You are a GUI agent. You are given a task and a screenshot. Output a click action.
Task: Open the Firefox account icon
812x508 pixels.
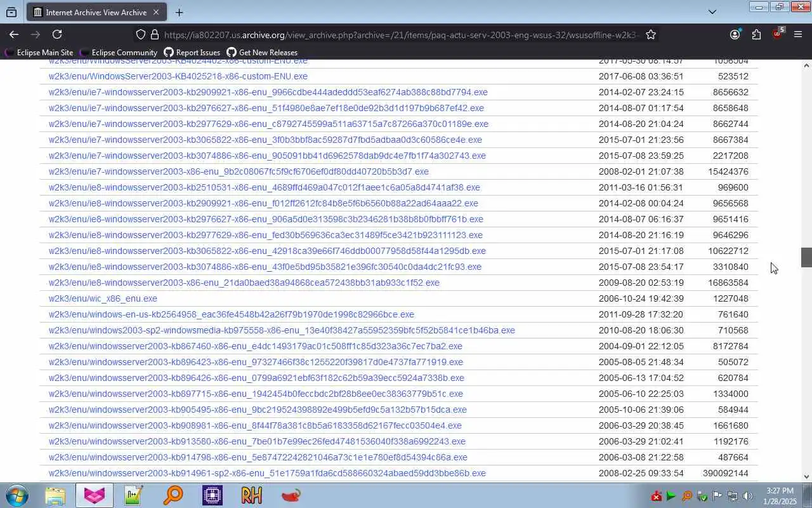pos(735,34)
